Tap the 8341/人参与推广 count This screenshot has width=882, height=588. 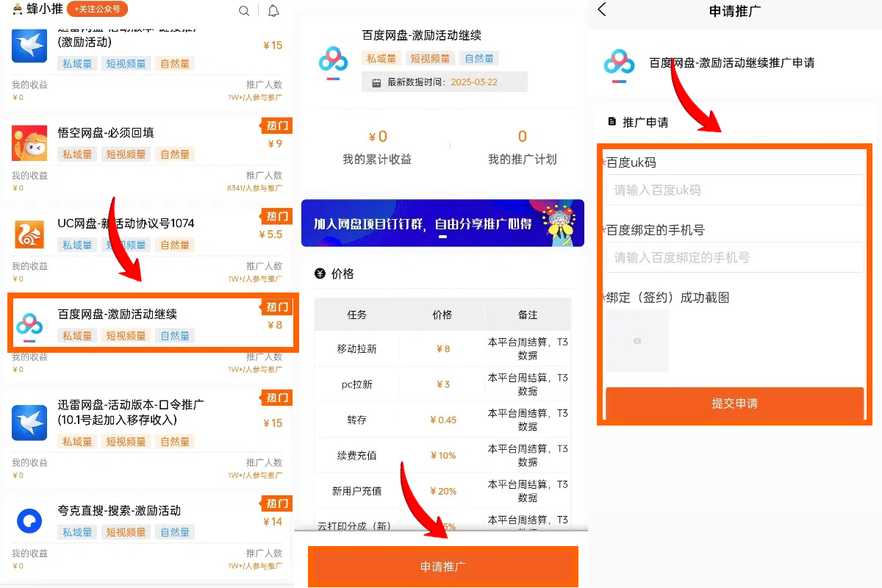254,188
